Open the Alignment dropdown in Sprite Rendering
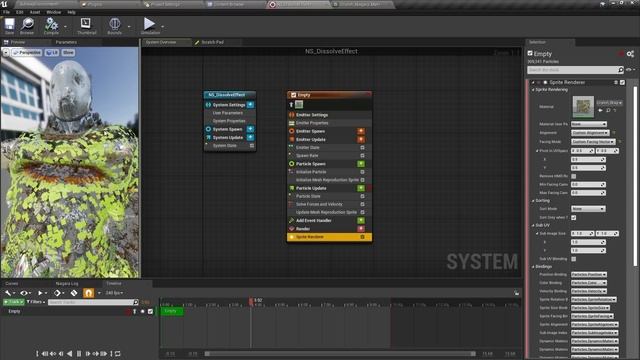This screenshot has height=360, width=640. [x=590, y=133]
